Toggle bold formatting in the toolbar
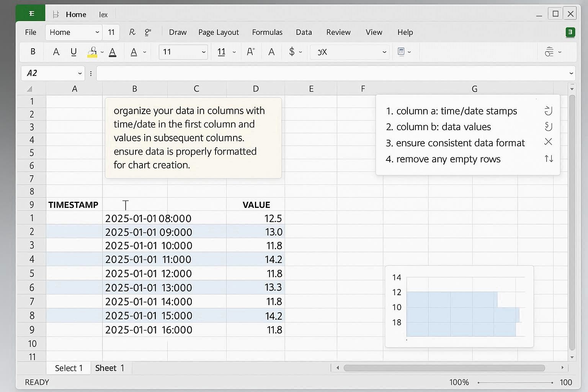 point(33,52)
